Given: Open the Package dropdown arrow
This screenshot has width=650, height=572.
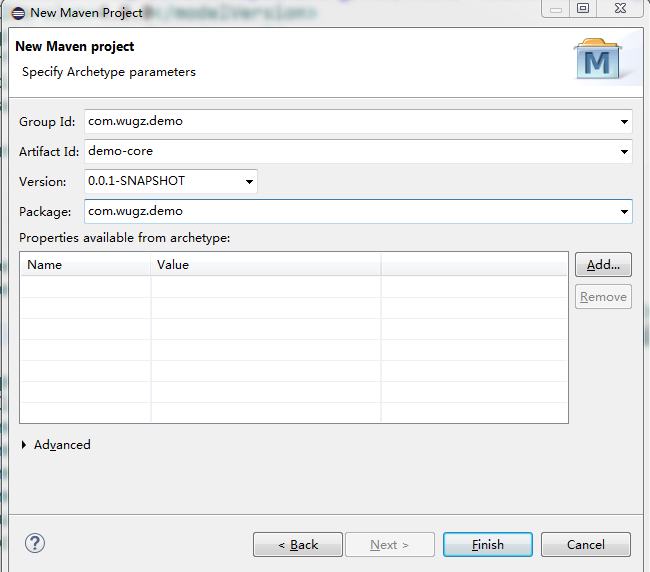Looking at the screenshot, I should (x=624, y=212).
